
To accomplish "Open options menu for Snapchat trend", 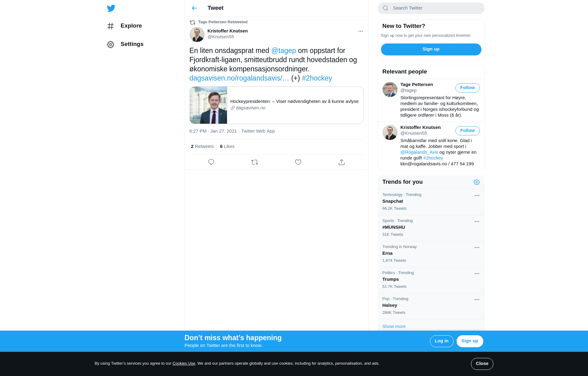I will tap(477, 196).
